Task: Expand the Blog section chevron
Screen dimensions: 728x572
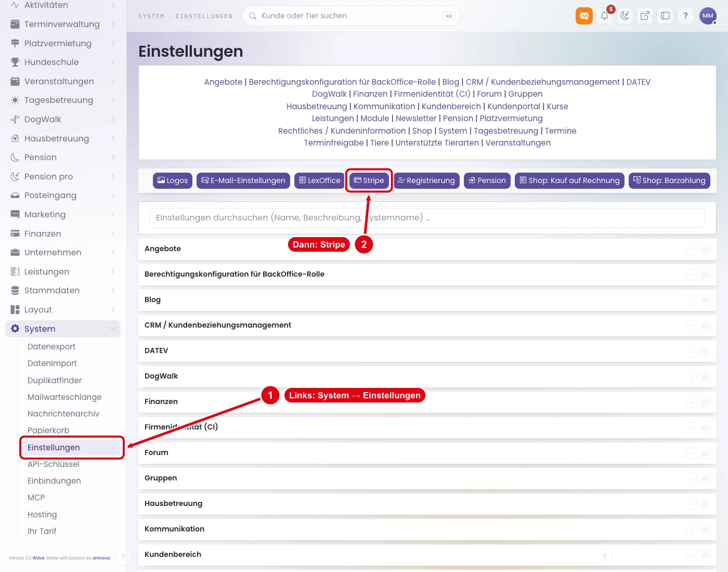Action: pos(691,300)
